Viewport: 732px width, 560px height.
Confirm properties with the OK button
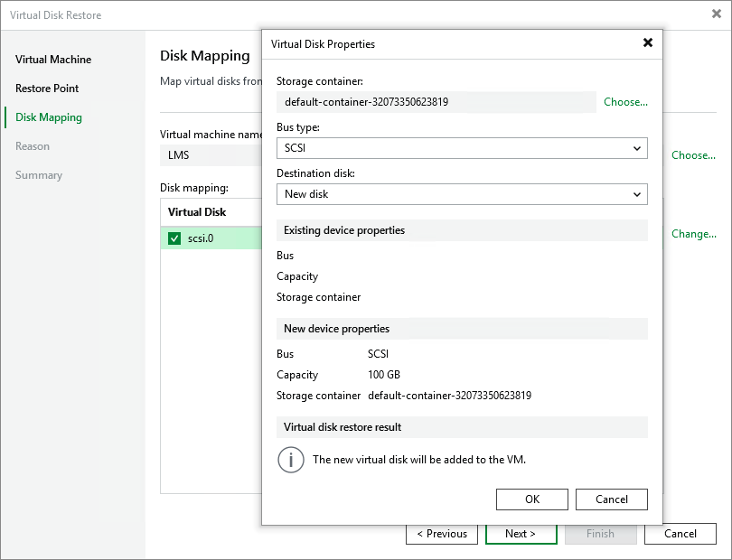click(531, 499)
